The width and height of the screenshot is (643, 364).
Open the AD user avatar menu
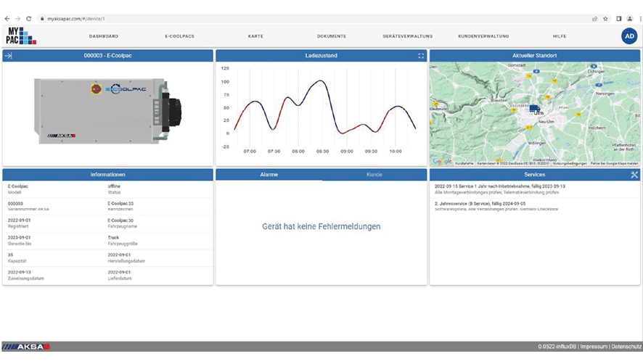[629, 36]
